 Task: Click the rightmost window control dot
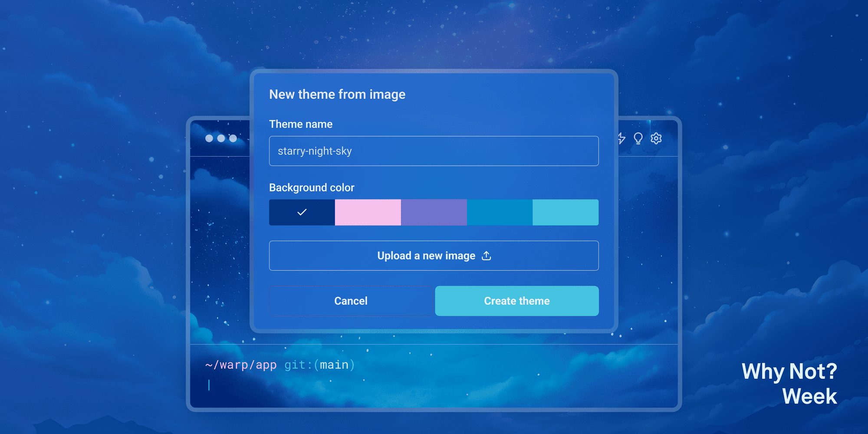233,138
